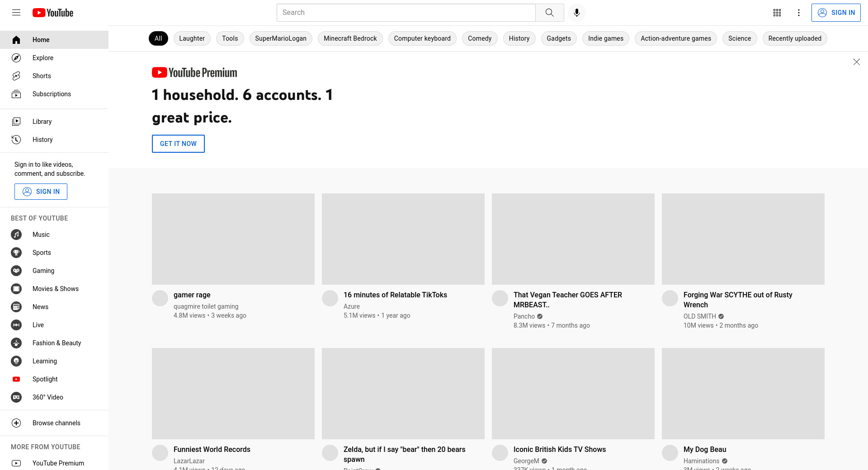Click the sidebar SIGN IN button
868x470 pixels.
(41, 192)
